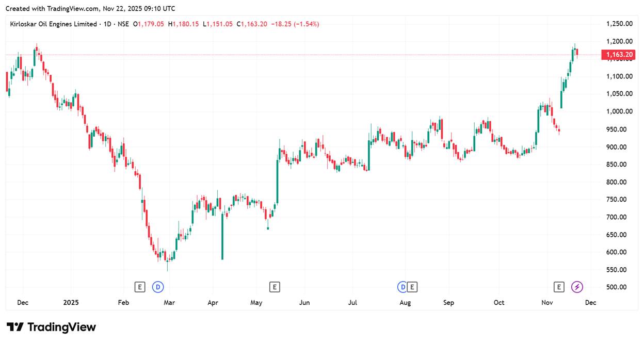
Task: Click the purple lightning bolt icon
Action: tap(577, 287)
